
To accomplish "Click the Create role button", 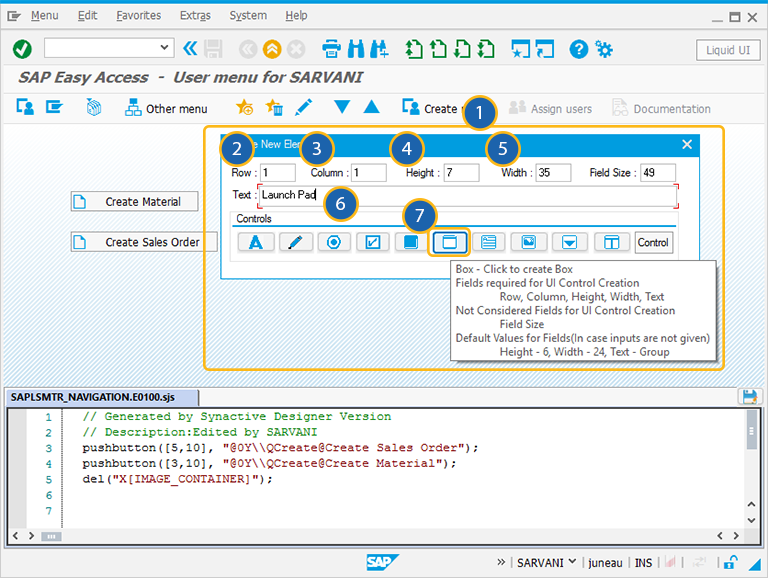I will pos(431,108).
